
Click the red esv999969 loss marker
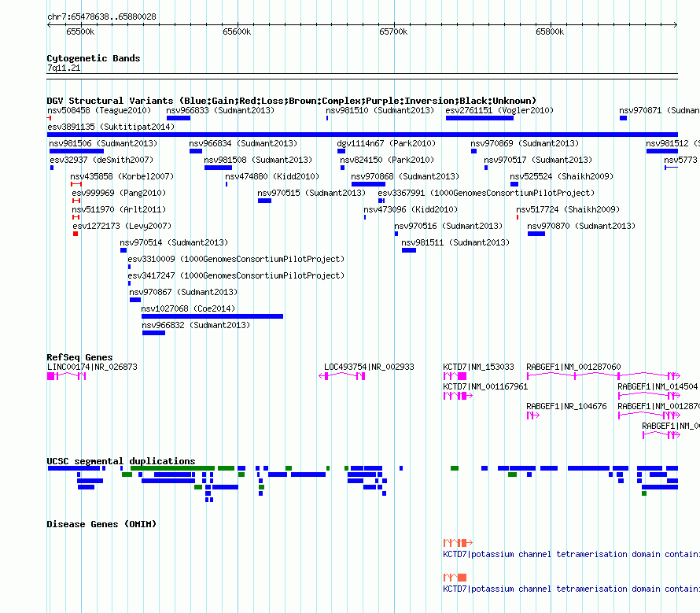76,201
